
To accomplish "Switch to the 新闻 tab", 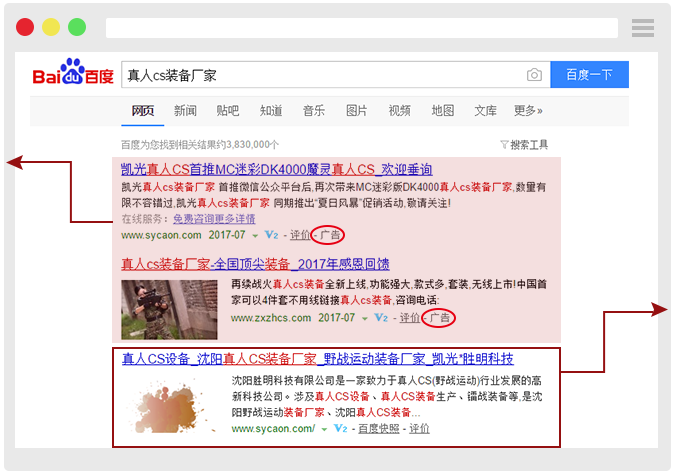I will (x=185, y=111).
